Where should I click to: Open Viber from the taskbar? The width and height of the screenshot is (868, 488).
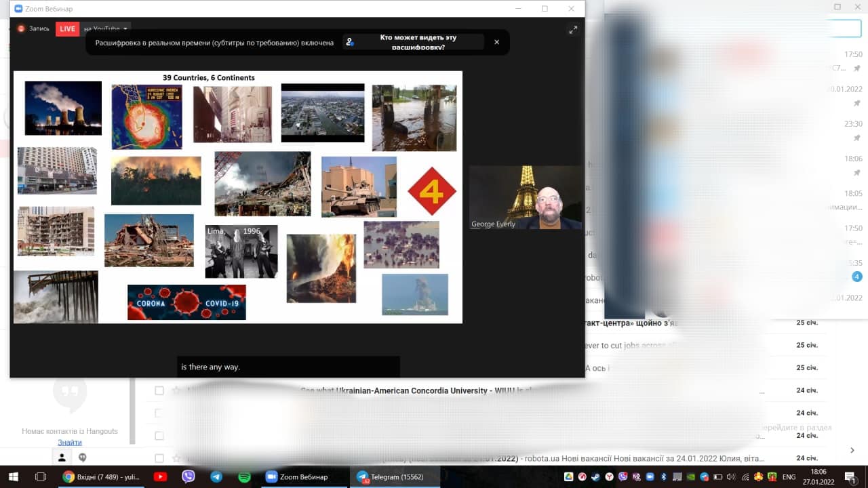tap(189, 476)
